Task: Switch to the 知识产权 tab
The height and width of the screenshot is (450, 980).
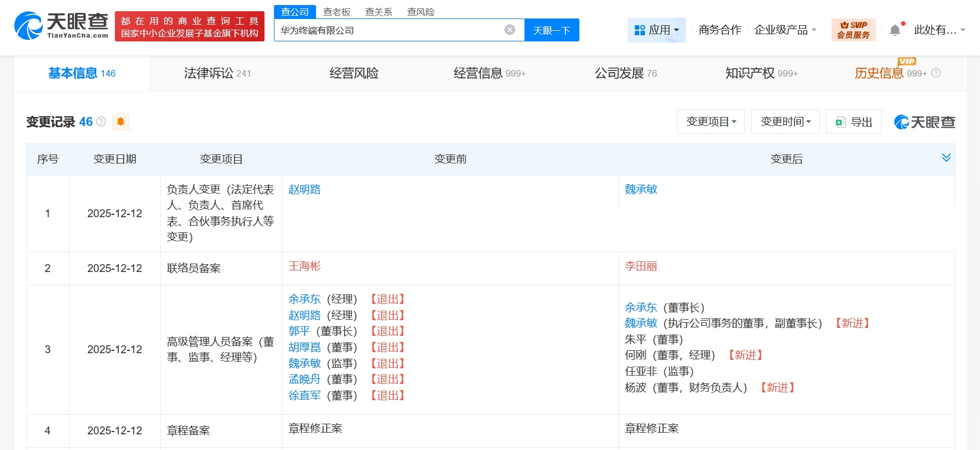Action: (x=761, y=73)
